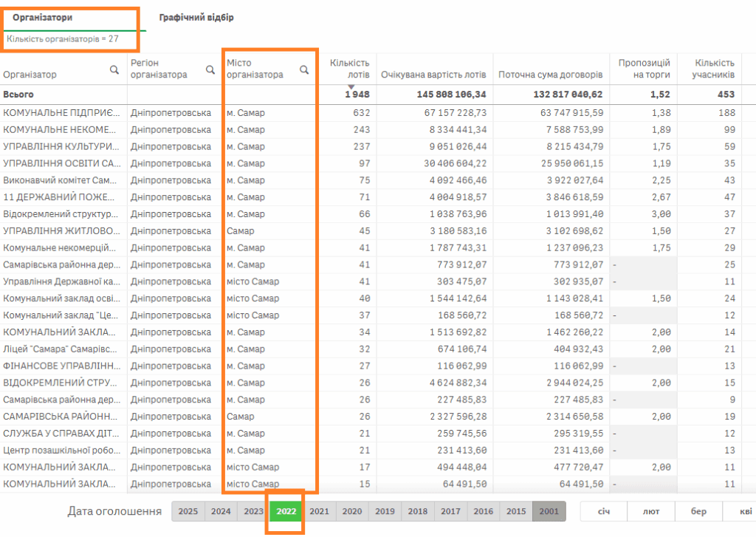
Task: Click sort arrow under Кількість лотів header
Action: point(351,87)
